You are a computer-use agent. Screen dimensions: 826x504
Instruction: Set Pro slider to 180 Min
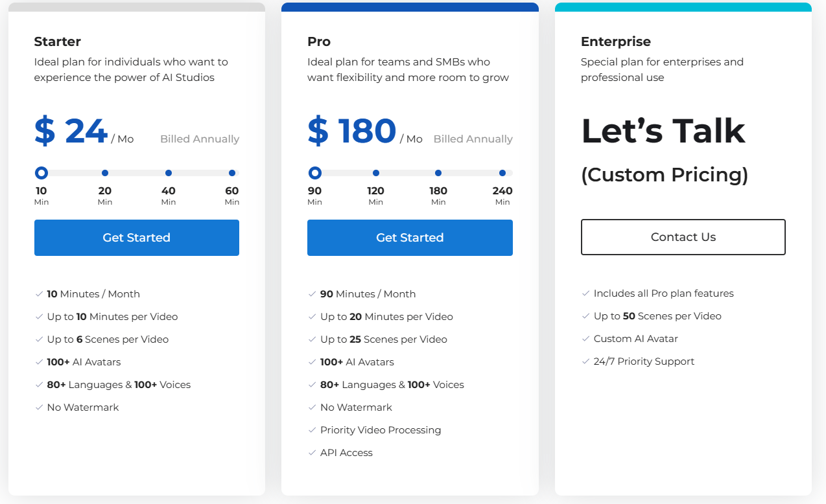pyautogui.click(x=438, y=173)
